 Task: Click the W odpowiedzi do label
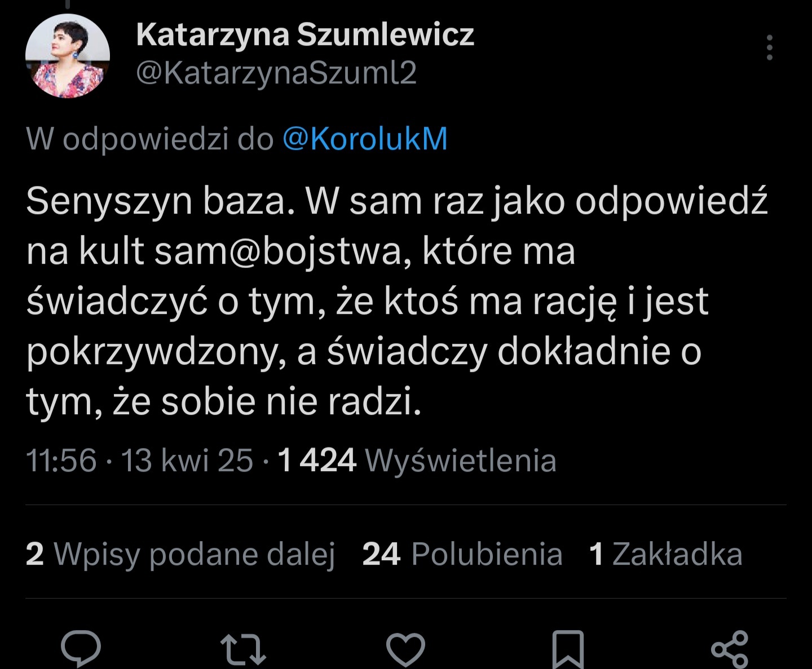click(149, 139)
